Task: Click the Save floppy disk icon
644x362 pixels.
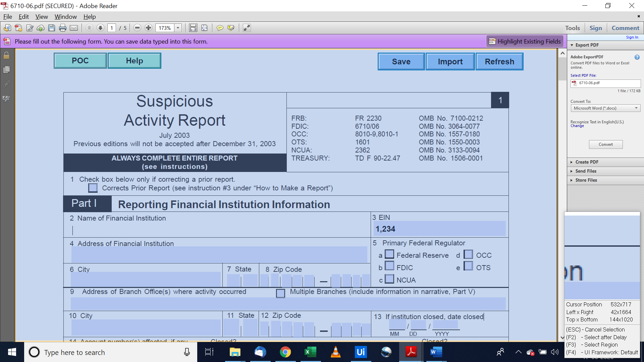Action: point(52,28)
